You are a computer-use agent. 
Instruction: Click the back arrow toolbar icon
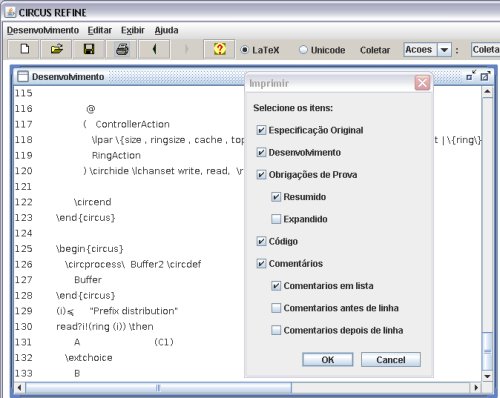[154, 50]
